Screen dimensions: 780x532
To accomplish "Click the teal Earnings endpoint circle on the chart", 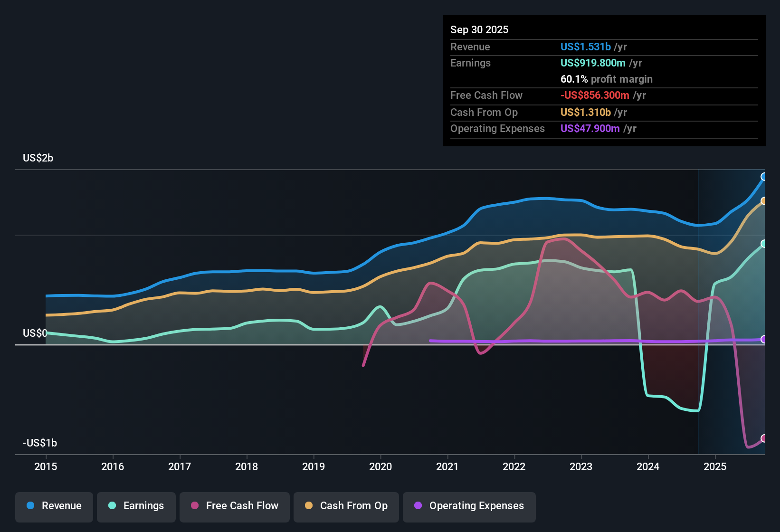I will click(764, 244).
